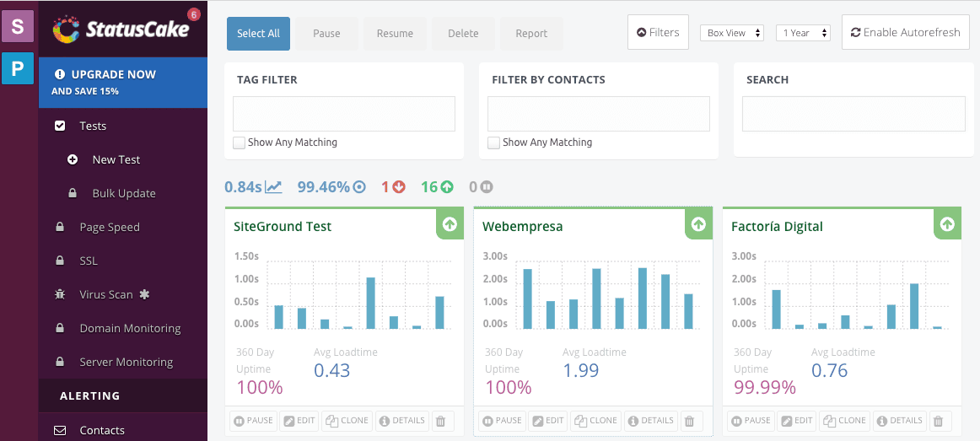
Task: Switch to the blue P workspace tile
Action: click(18, 68)
